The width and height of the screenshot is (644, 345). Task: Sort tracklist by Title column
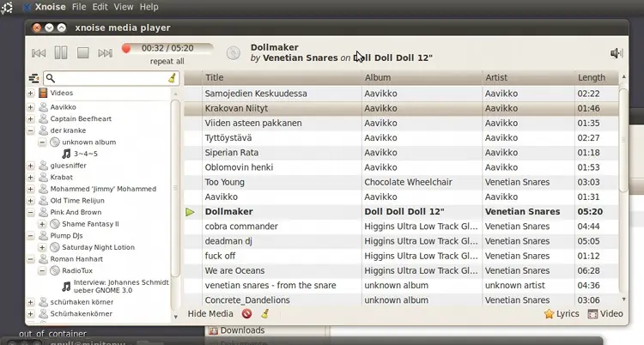click(282, 77)
